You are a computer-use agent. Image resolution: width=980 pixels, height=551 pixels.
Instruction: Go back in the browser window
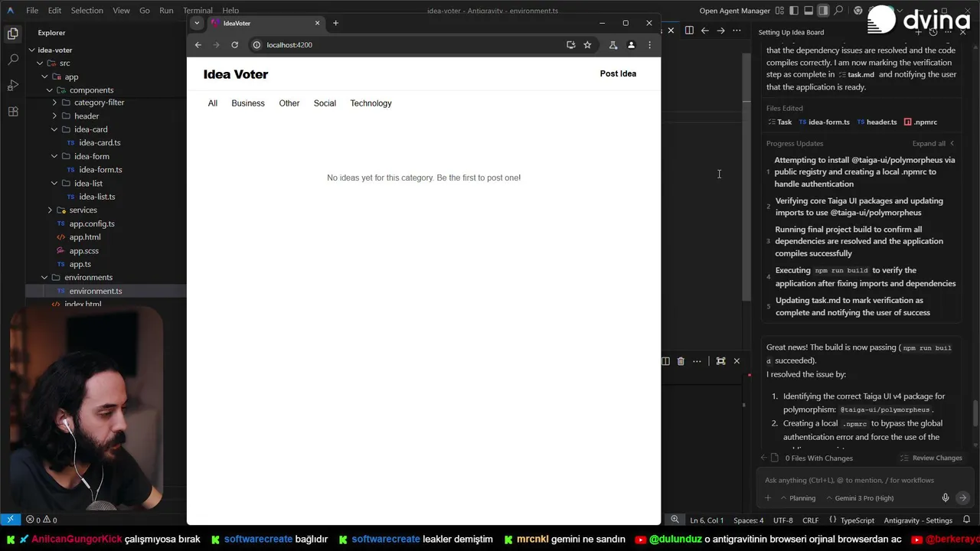[x=198, y=45]
